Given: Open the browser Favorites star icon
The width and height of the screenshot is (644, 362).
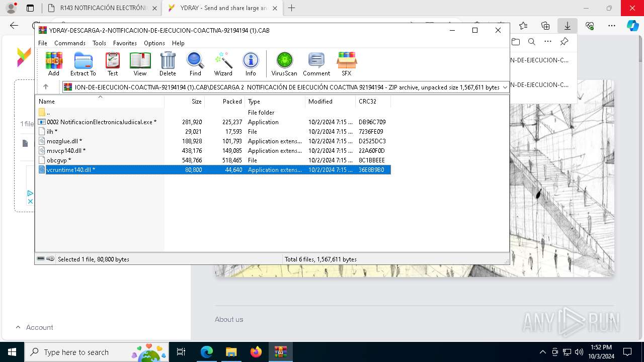Looking at the screenshot, I should click(523, 26).
